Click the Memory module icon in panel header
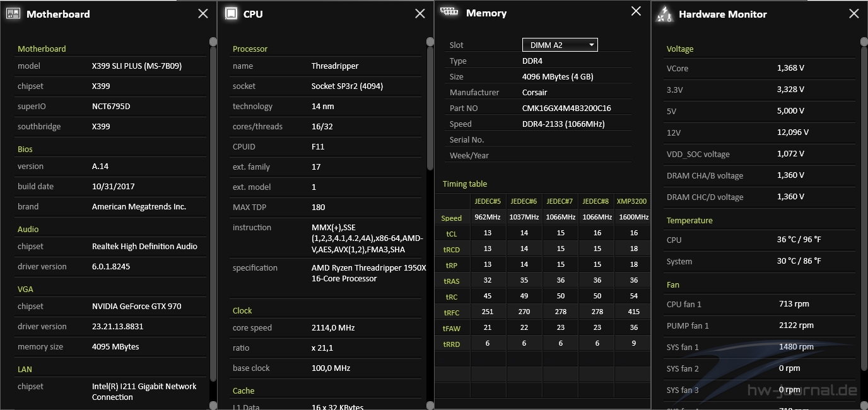This screenshot has width=868, height=410. 449,11
